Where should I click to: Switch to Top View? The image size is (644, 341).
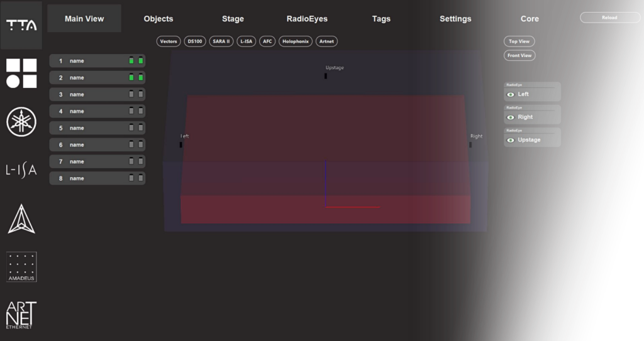pos(519,41)
